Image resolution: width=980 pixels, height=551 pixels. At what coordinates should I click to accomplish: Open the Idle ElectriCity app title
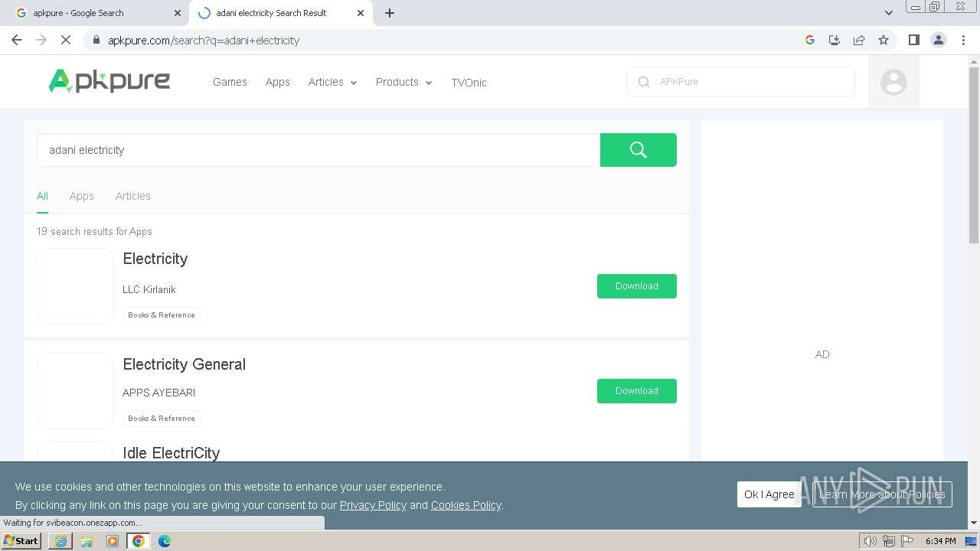pyautogui.click(x=171, y=453)
